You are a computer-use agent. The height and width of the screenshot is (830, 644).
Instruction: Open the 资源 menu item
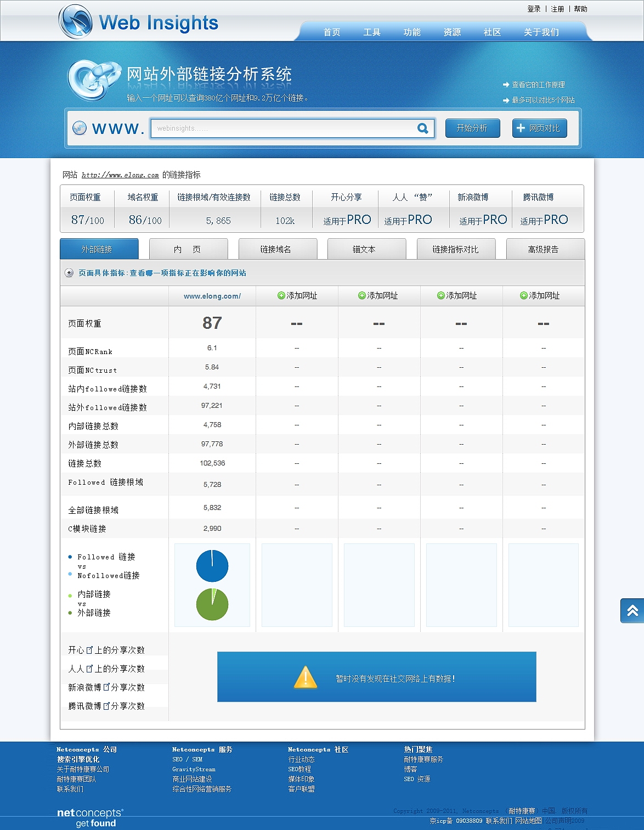(x=452, y=32)
